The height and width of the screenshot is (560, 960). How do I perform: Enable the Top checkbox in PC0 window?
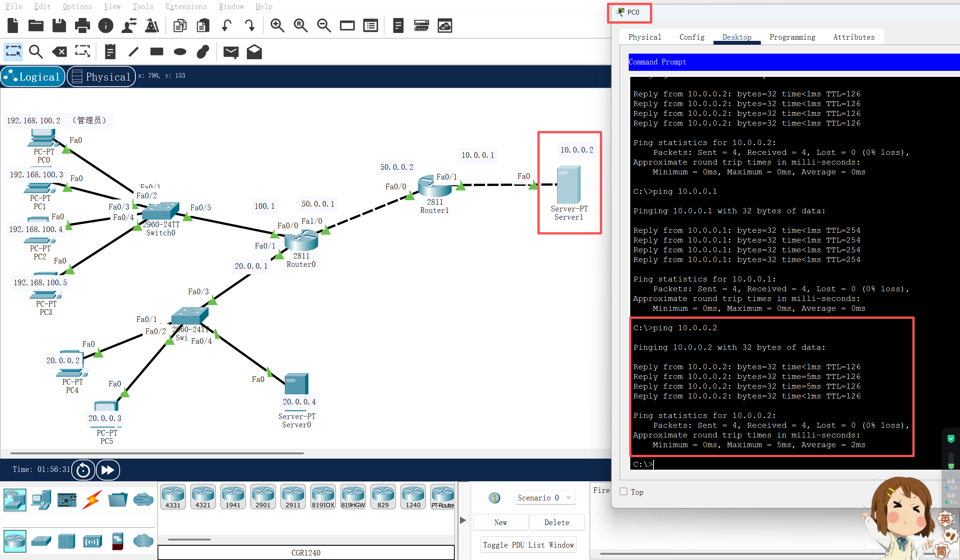pos(623,491)
